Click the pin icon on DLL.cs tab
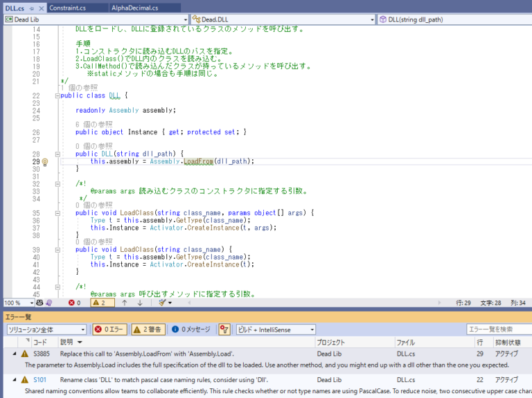This screenshot has width=532, height=398. click(x=32, y=8)
